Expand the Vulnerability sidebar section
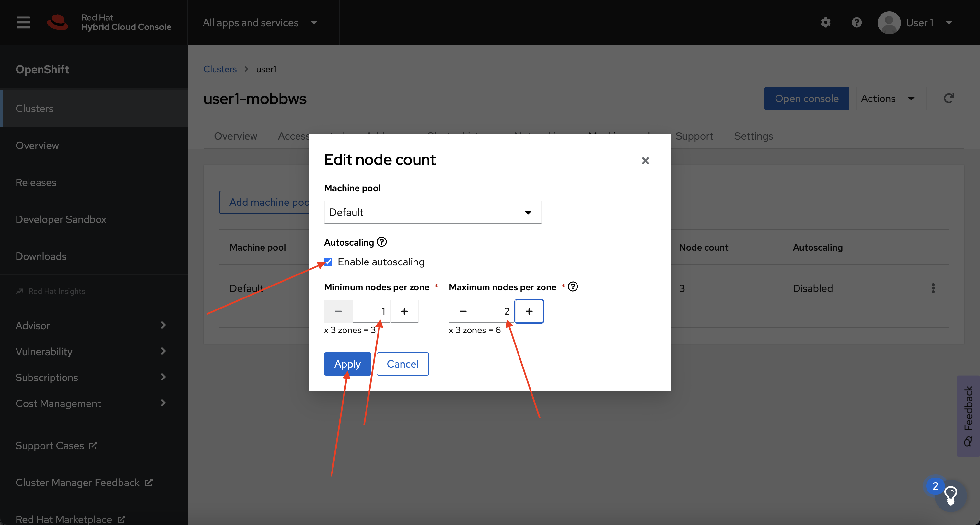Screen dimensions: 980x525 [91, 351]
